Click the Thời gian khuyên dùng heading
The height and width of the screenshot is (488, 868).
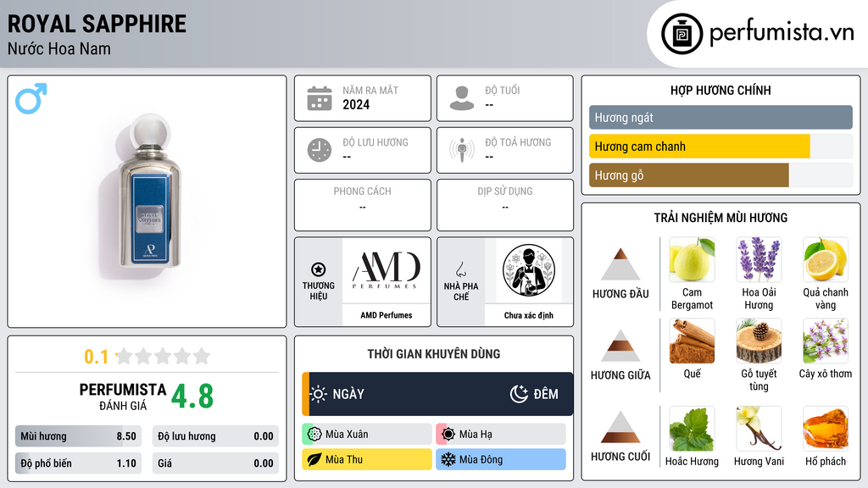click(434, 353)
